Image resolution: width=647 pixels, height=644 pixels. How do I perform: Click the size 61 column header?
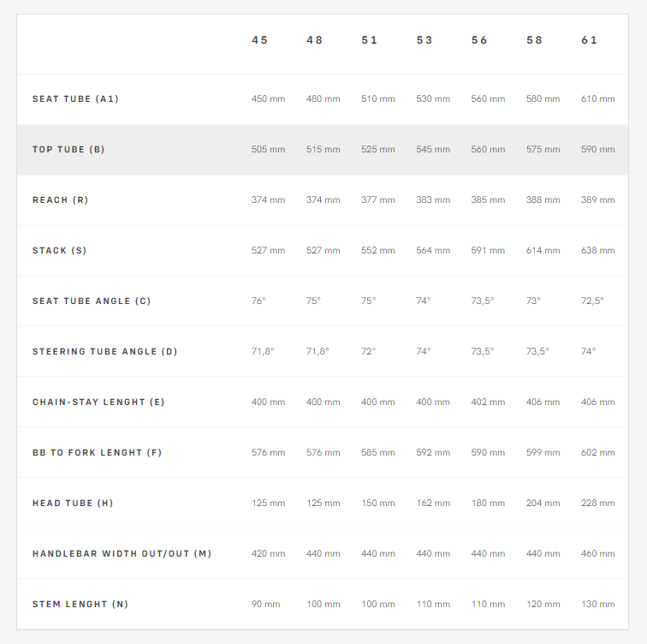[x=589, y=40]
